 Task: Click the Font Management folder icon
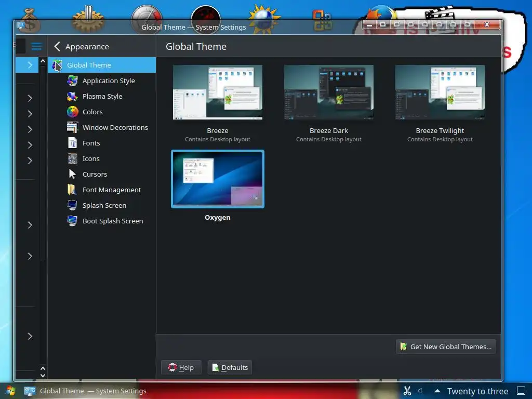point(72,190)
